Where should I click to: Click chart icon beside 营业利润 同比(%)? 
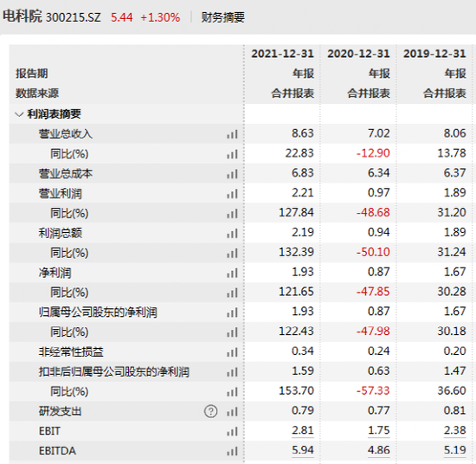(x=232, y=213)
